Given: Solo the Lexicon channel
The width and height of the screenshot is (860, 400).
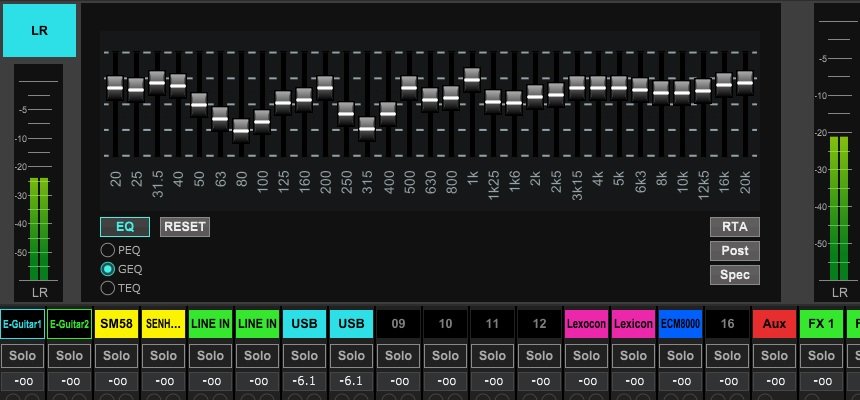Looking at the screenshot, I should 633,356.
